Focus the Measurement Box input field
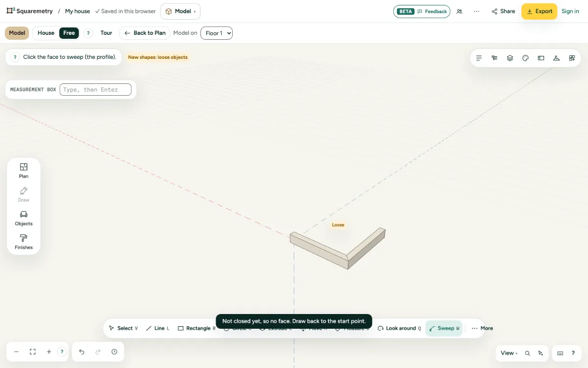 pos(96,90)
